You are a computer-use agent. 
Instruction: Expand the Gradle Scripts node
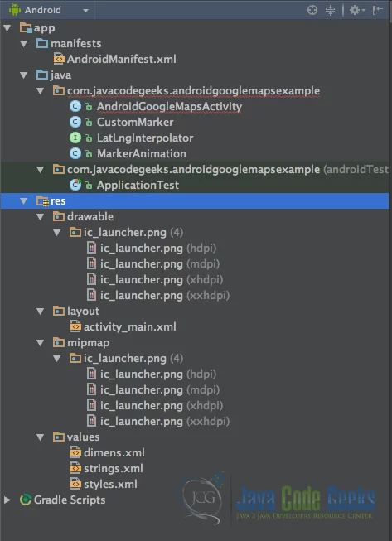click(x=7, y=500)
